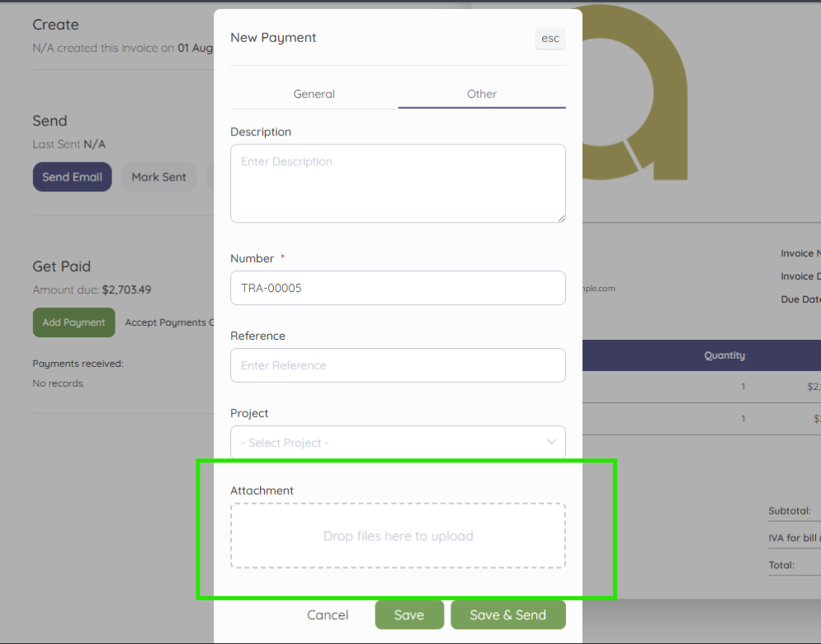The width and height of the screenshot is (821, 644).
Task: Click the Enter Description text area
Action: 398,183
